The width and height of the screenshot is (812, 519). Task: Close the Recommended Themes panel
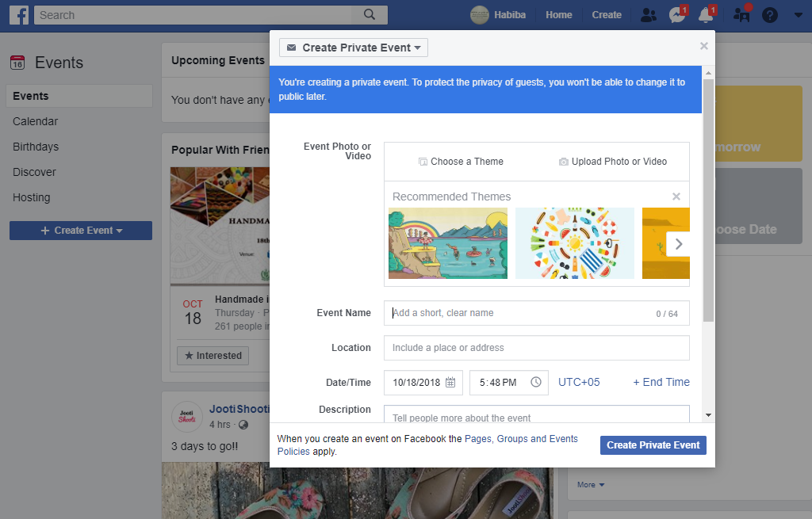click(x=676, y=197)
